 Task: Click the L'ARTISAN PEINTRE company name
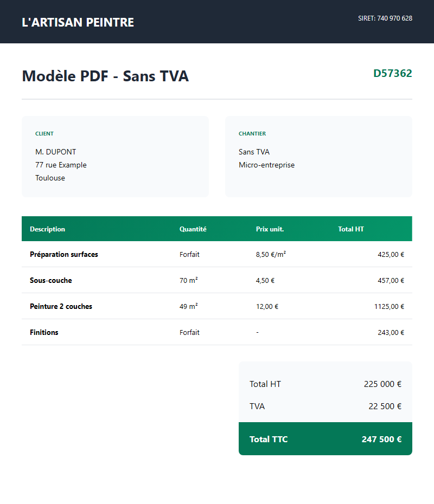(78, 22)
